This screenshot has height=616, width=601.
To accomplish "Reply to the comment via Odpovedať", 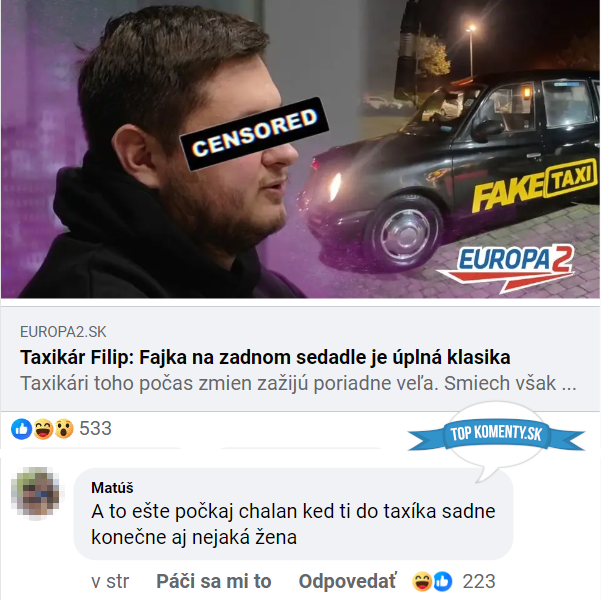I will [x=348, y=581].
